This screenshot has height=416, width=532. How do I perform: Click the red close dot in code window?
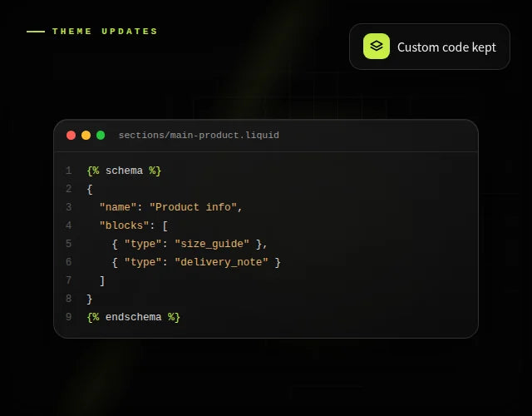pos(71,135)
